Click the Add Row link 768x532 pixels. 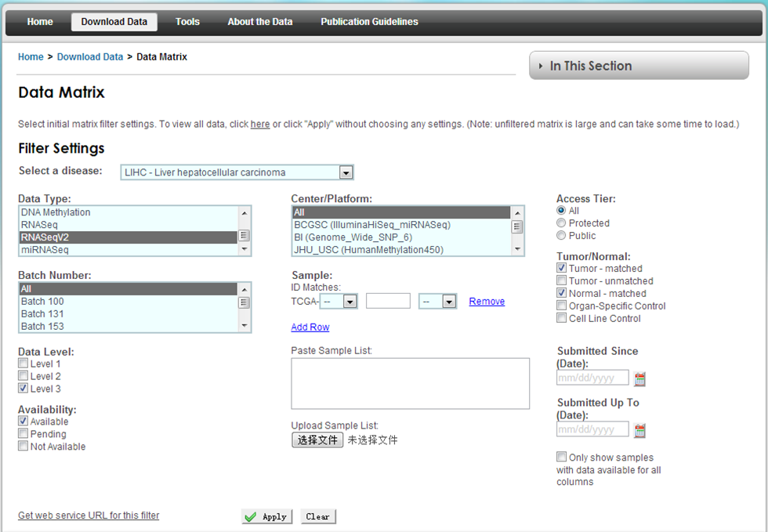tap(310, 327)
